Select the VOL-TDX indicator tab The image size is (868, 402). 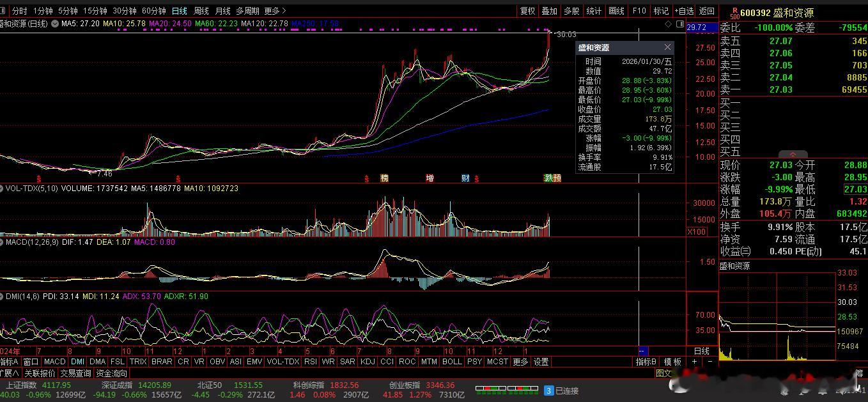click(x=283, y=362)
